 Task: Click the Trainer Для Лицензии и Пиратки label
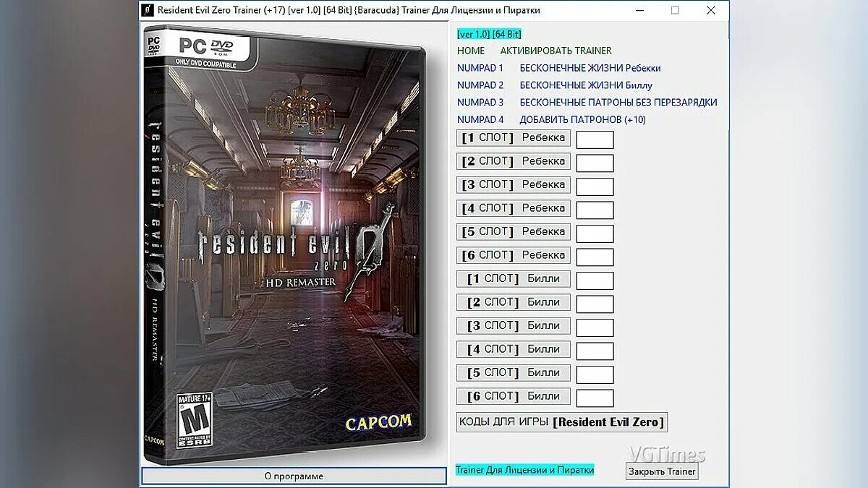(524, 470)
